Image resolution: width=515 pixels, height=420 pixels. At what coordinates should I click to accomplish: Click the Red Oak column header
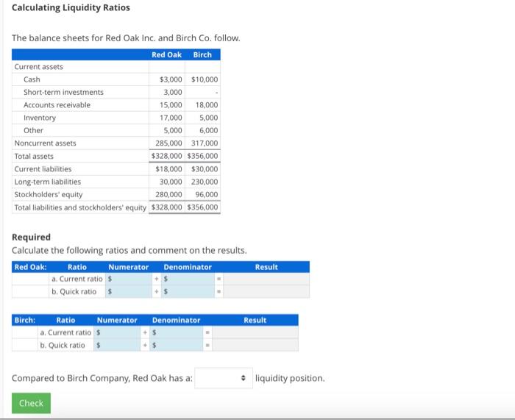(x=166, y=55)
